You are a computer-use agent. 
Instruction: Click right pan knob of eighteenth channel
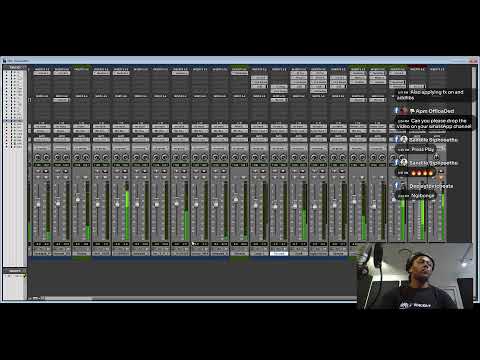tap(382, 157)
